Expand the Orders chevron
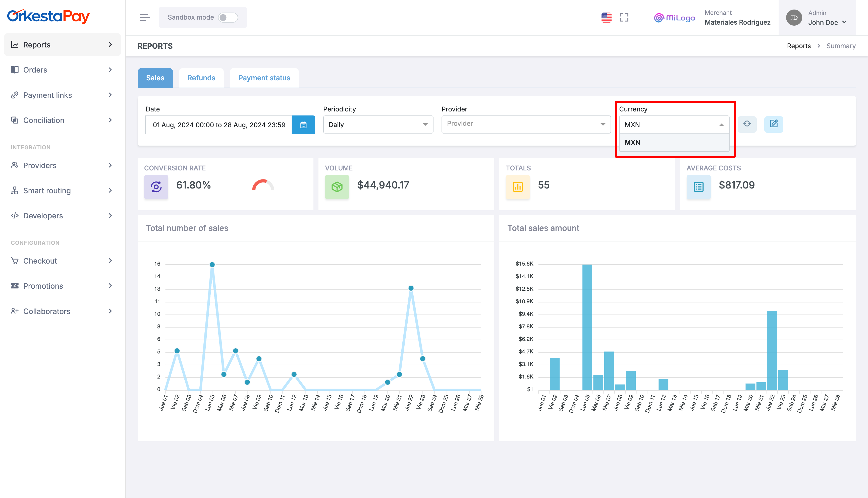Viewport: 868px width, 498px height. (x=110, y=70)
